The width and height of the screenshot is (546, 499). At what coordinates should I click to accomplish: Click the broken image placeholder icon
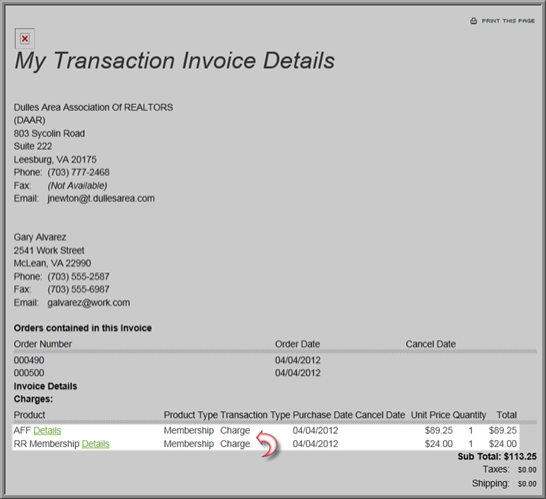[x=25, y=38]
